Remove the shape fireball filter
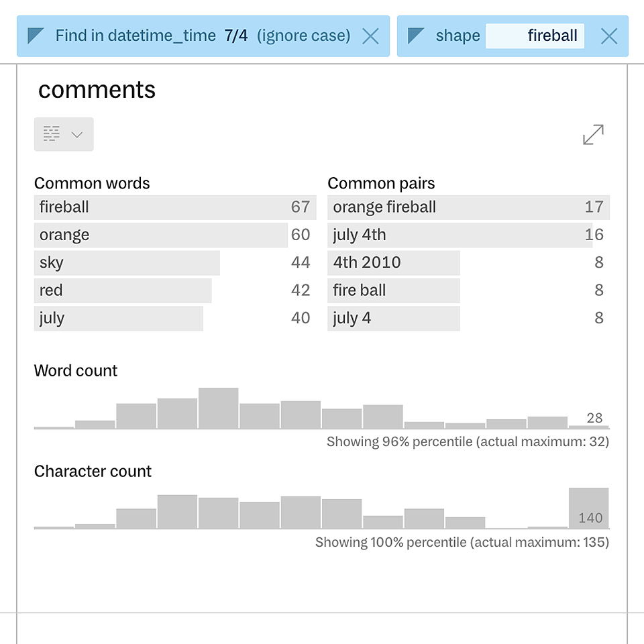Image resolution: width=644 pixels, height=644 pixels. point(608,36)
